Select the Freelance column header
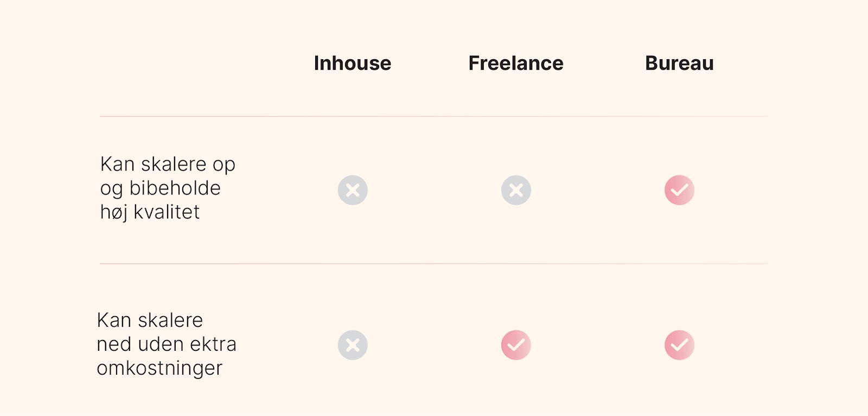Viewport: 868px width, 416px height. point(515,64)
